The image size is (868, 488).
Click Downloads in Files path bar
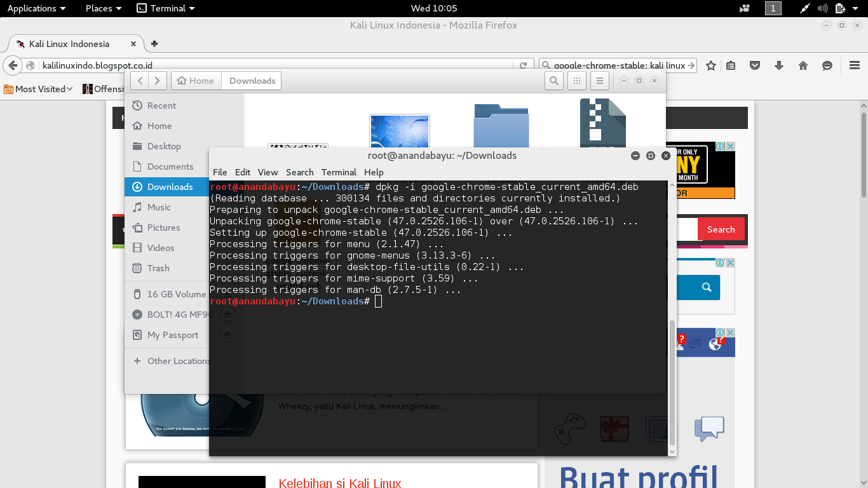coord(252,81)
